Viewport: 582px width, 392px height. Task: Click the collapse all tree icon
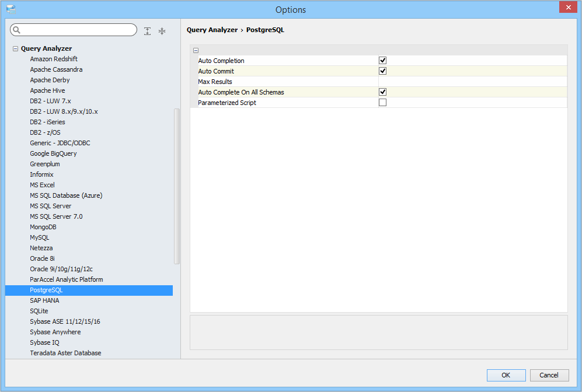162,31
